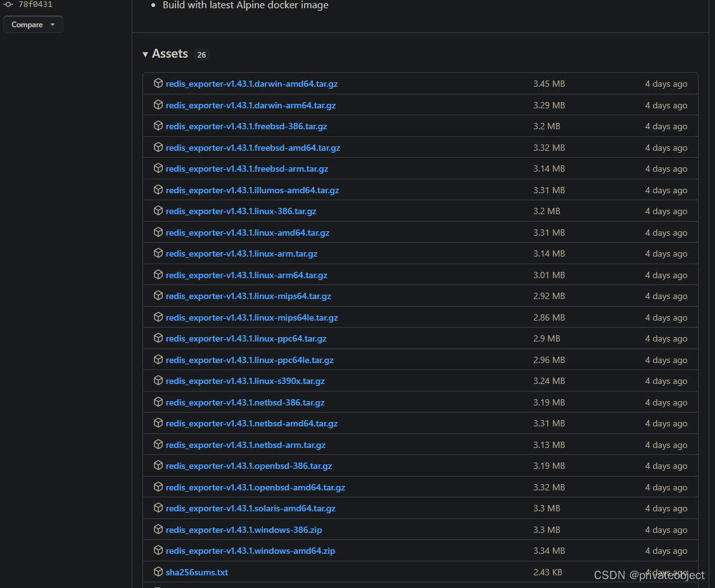Click package icon beside openbsd-386.tar.gz

pos(158,465)
